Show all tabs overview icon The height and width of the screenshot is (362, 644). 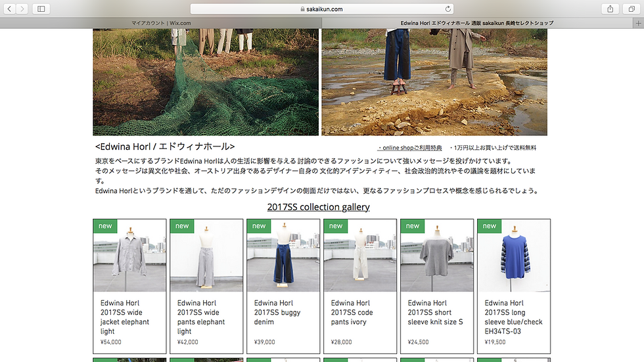632,9
